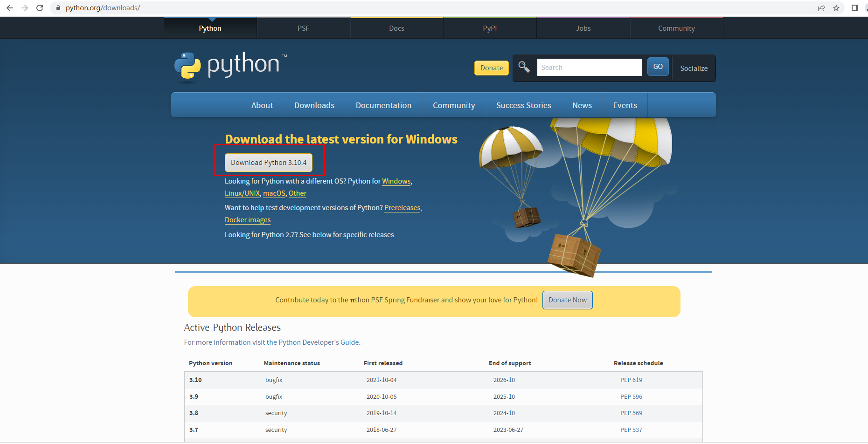Navigate back with the browser back arrow
The height and width of the screenshot is (444, 868).
[x=9, y=8]
